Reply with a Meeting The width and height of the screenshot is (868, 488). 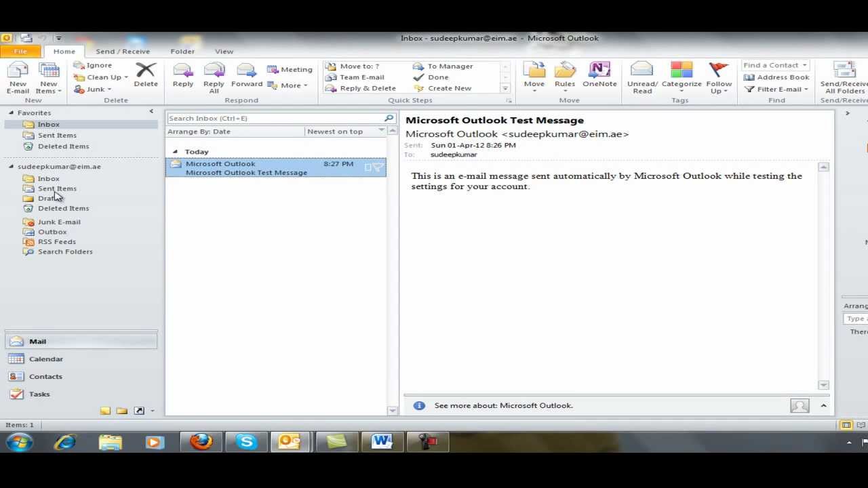point(290,69)
